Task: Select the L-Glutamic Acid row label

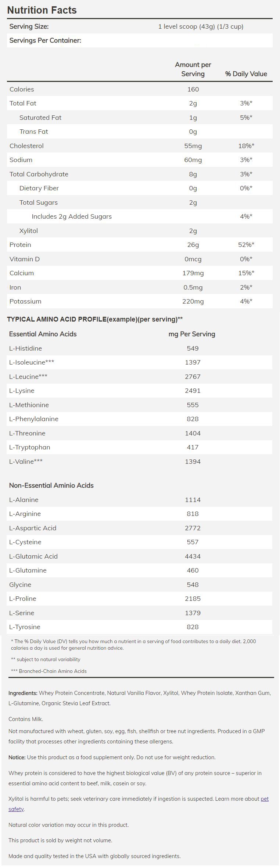Action: [33, 556]
